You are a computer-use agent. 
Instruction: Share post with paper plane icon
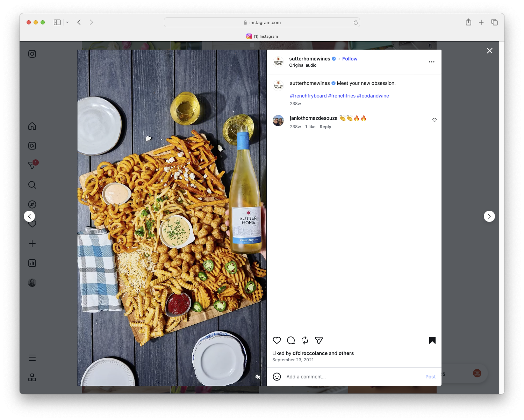click(x=319, y=340)
